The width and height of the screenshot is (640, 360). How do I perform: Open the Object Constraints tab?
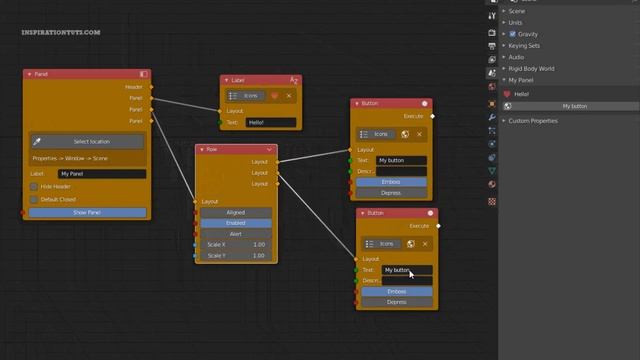[x=492, y=158]
